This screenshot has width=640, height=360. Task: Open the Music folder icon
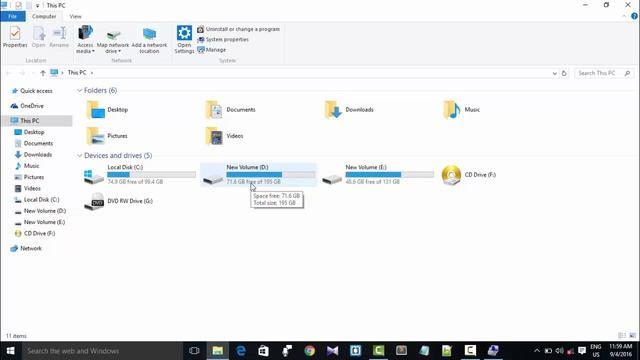click(x=452, y=110)
